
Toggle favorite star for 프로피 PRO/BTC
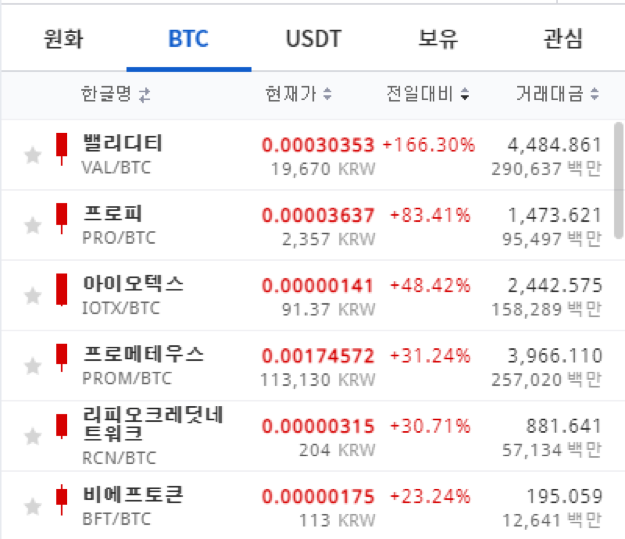[x=33, y=225]
